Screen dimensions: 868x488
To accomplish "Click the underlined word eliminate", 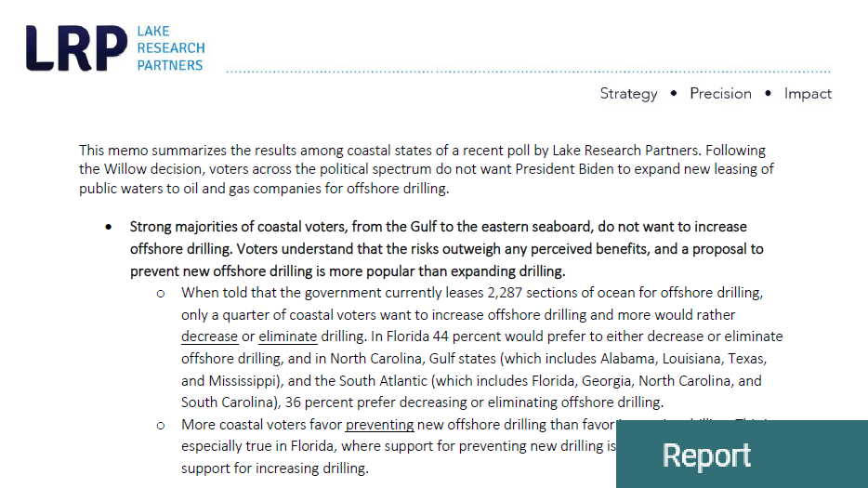I will 288,336.
